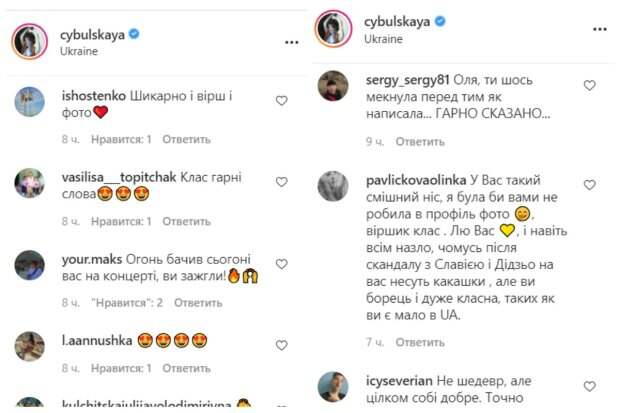Reply to vasilisa__topitchak's comment
The image size is (620, 413).
click(x=185, y=220)
